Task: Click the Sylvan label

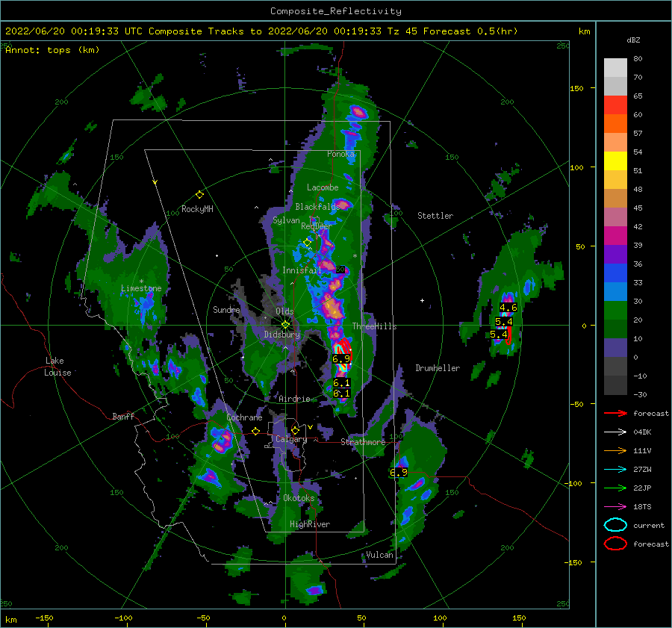Action: 286,220
